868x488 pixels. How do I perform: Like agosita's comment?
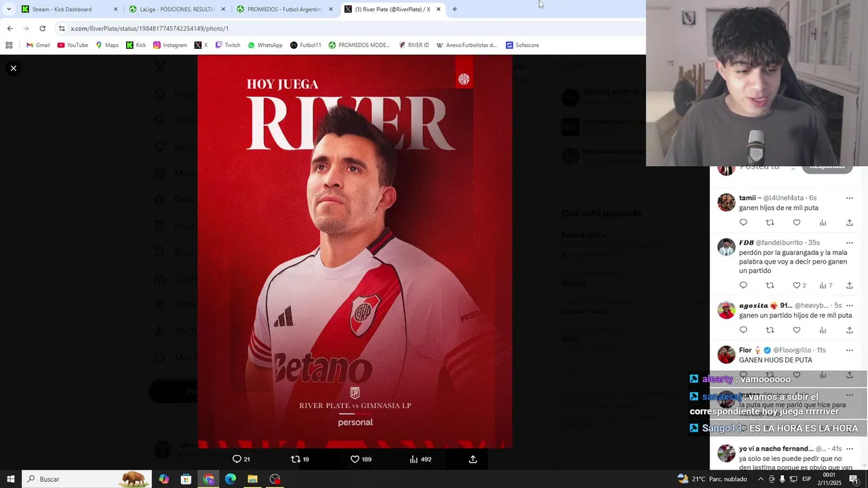tap(797, 330)
